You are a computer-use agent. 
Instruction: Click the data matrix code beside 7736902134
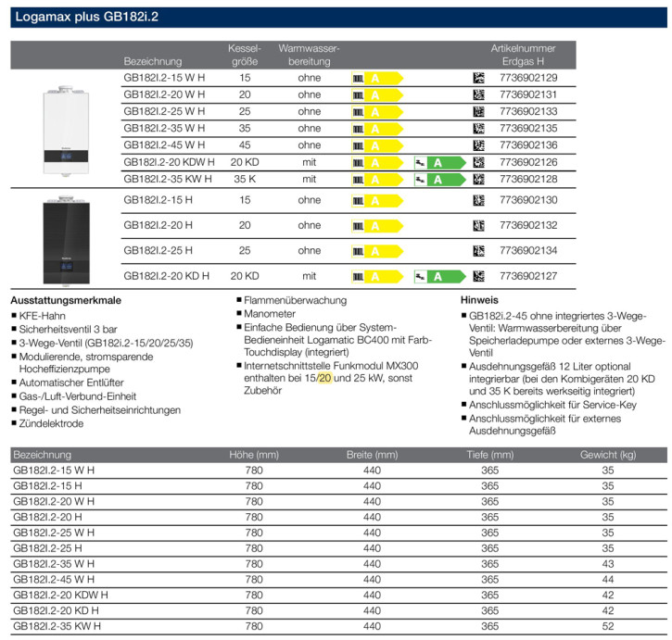point(478,251)
